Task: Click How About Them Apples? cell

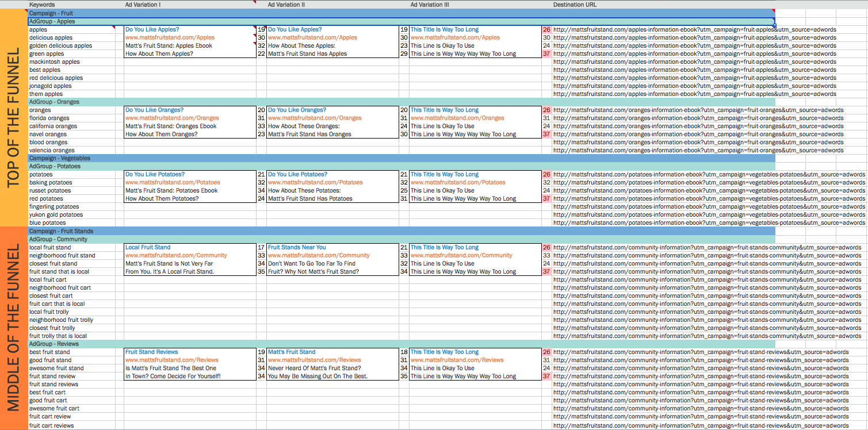Action: click(190, 53)
